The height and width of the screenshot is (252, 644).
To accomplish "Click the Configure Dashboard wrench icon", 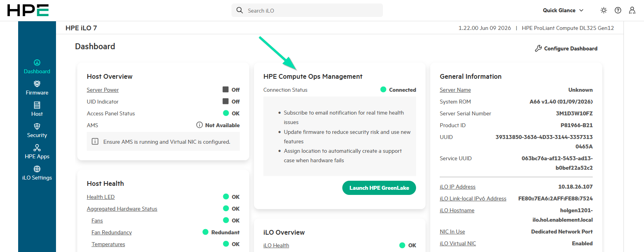I will point(538,48).
